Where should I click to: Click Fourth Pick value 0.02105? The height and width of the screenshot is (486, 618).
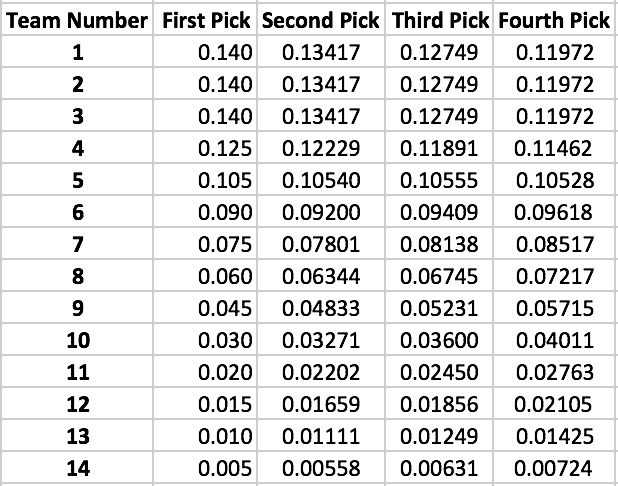click(553, 403)
